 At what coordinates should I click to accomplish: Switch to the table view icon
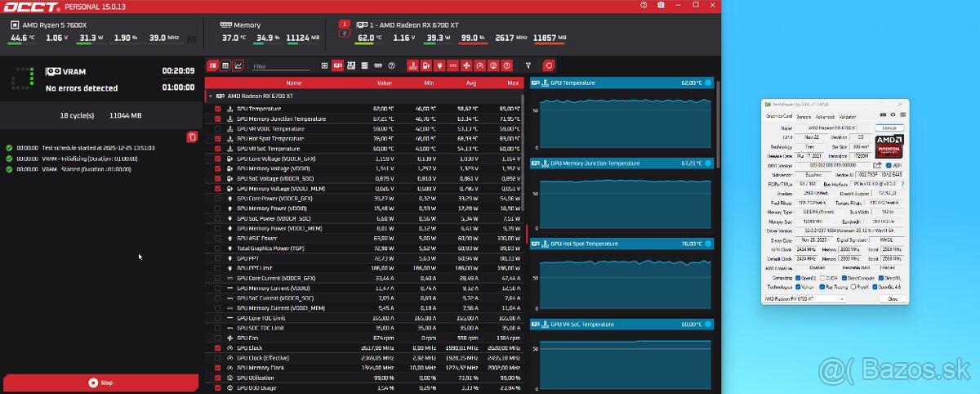(x=225, y=65)
